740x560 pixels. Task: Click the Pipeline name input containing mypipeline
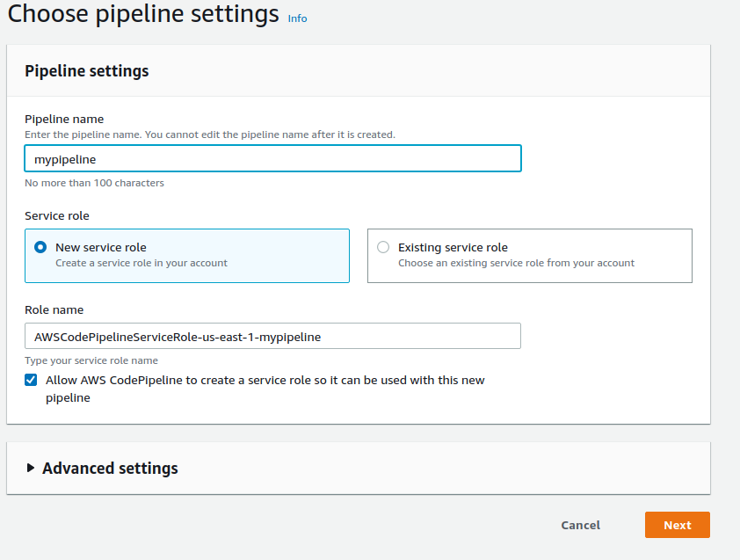272,158
